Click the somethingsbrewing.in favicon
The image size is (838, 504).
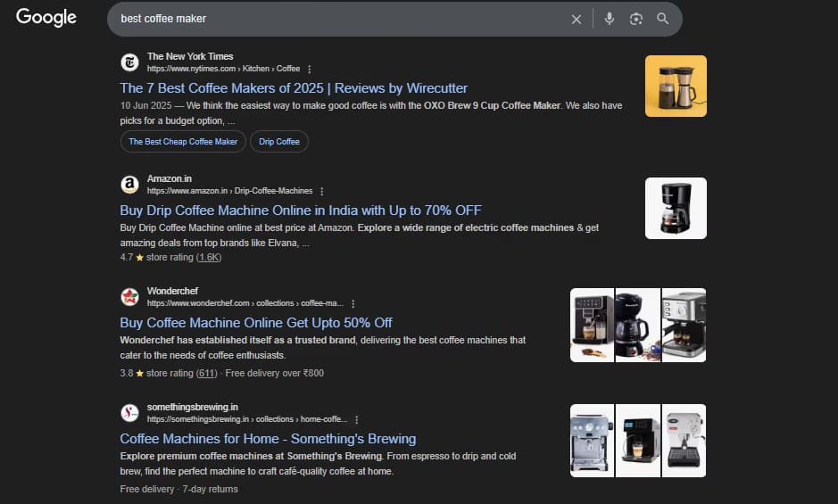point(129,413)
